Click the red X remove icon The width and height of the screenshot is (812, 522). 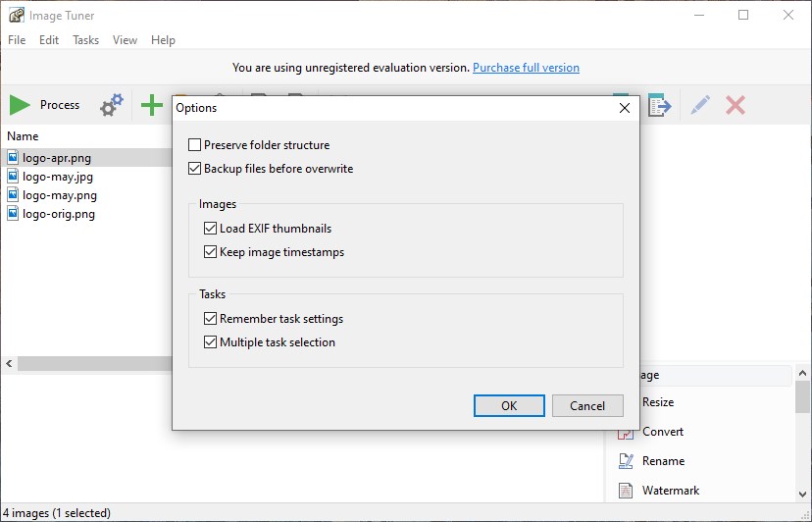pyautogui.click(x=736, y=105)
